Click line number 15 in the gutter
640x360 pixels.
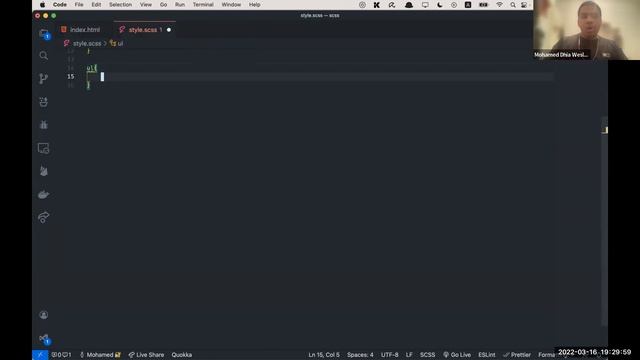pyautogui.click(x=71, y=77)
